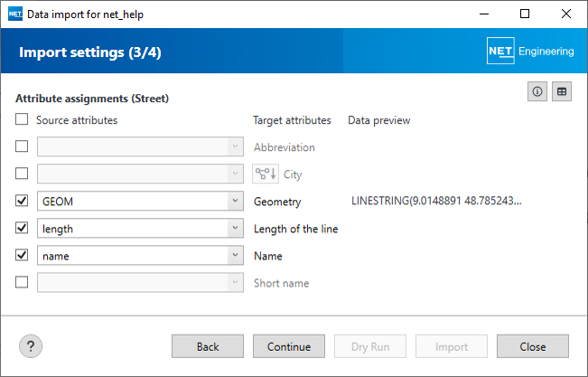Screen dimensions: 588x377
Task: Click the Close button at bottom right
Action: 533,346
